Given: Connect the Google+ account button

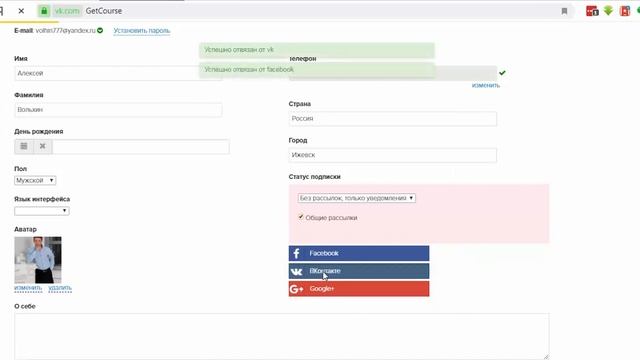Looking at the screenshot, I should coord(359,289).
